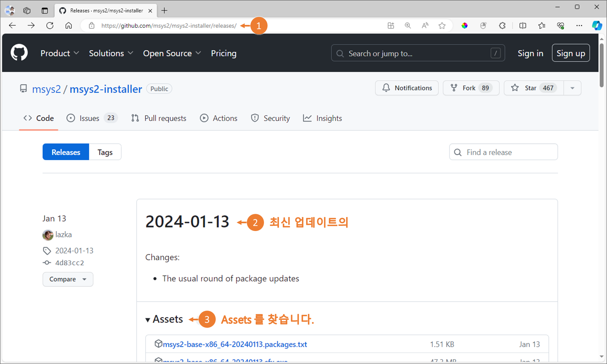
Task: Open commit 4d83cc2
Action: pos(69,263)
